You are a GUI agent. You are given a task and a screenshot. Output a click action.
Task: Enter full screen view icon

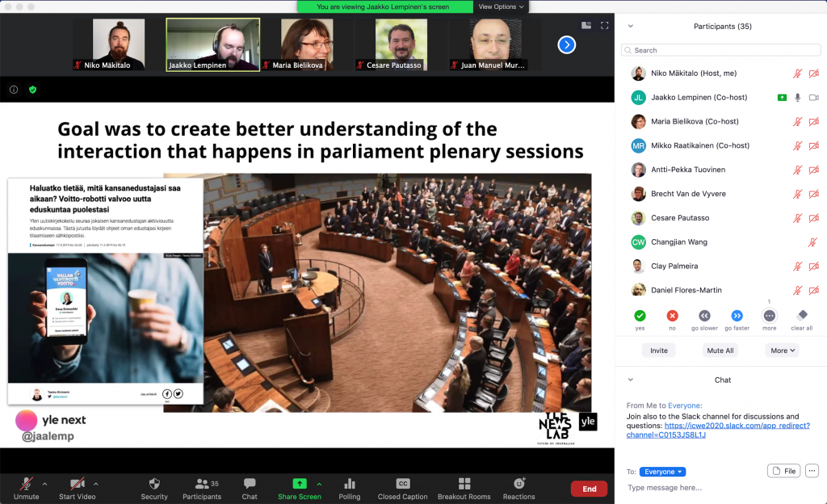point(604,26)
